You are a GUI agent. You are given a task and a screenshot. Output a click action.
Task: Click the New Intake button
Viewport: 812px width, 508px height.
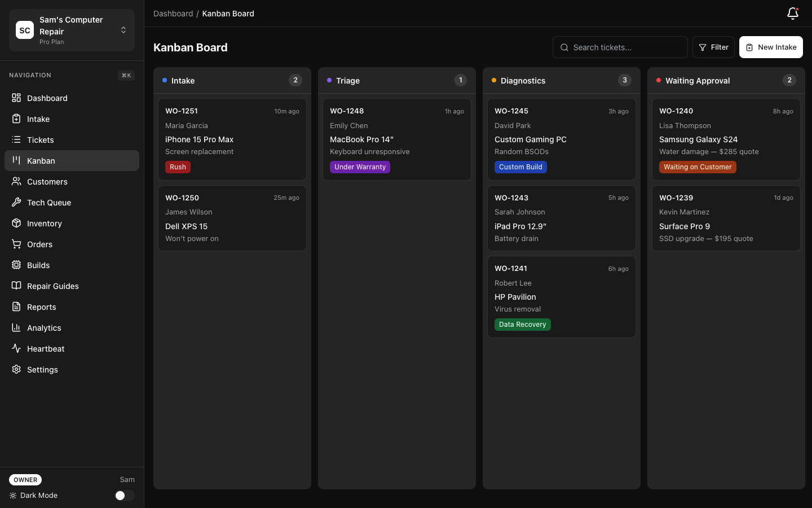coord(771,47)
